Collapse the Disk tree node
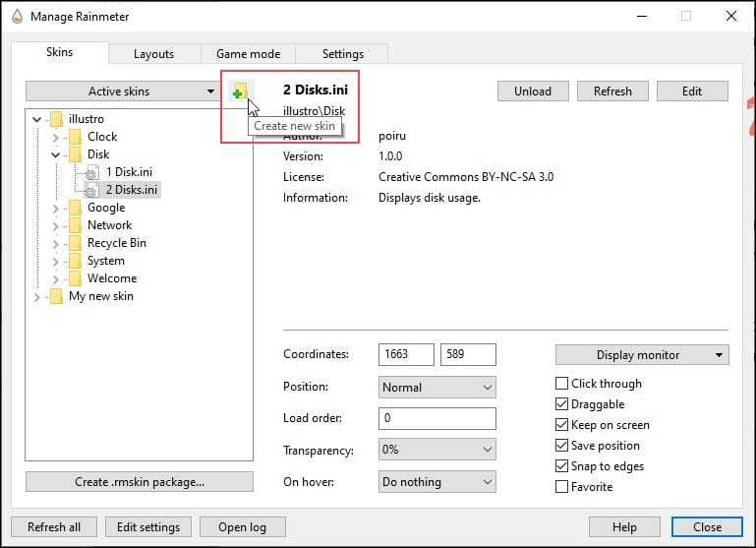This screenshot has width=756, height=548. (x=55, y=154)
